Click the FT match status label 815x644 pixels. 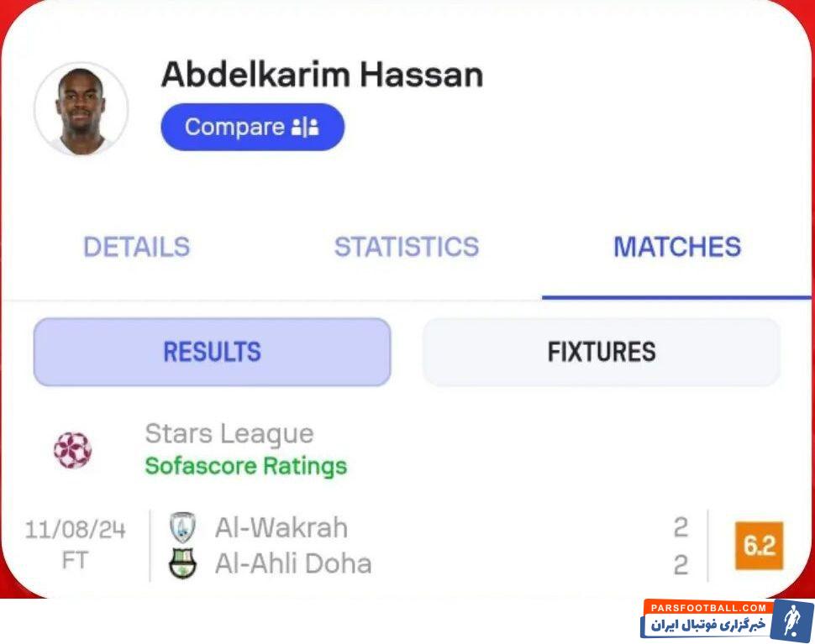coord(75,561)
